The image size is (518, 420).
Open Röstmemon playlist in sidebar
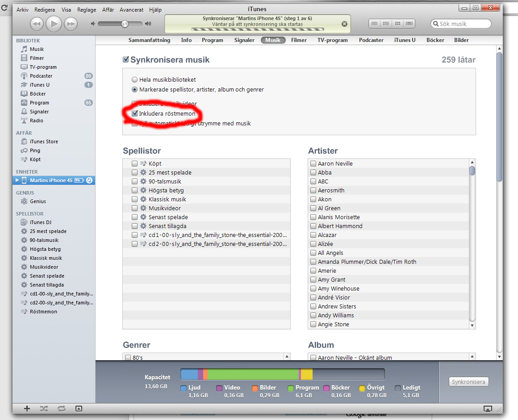pyautogui.click(x=43, y=312)
